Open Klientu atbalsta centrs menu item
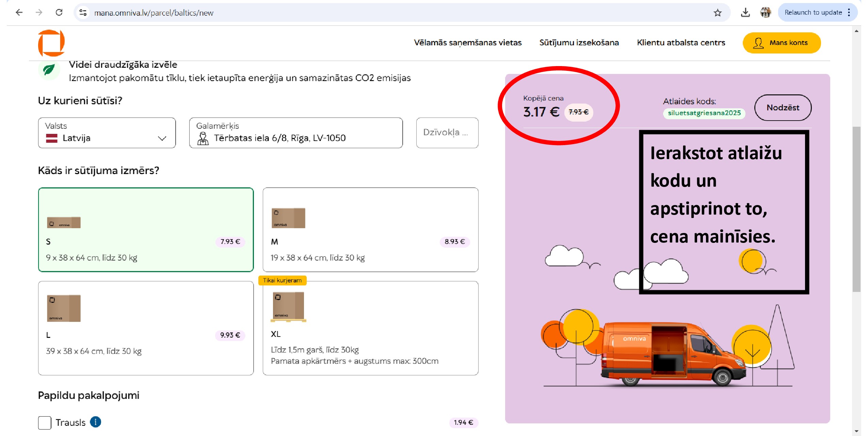This screenshot has width=868, height=436. coord(681,43)
